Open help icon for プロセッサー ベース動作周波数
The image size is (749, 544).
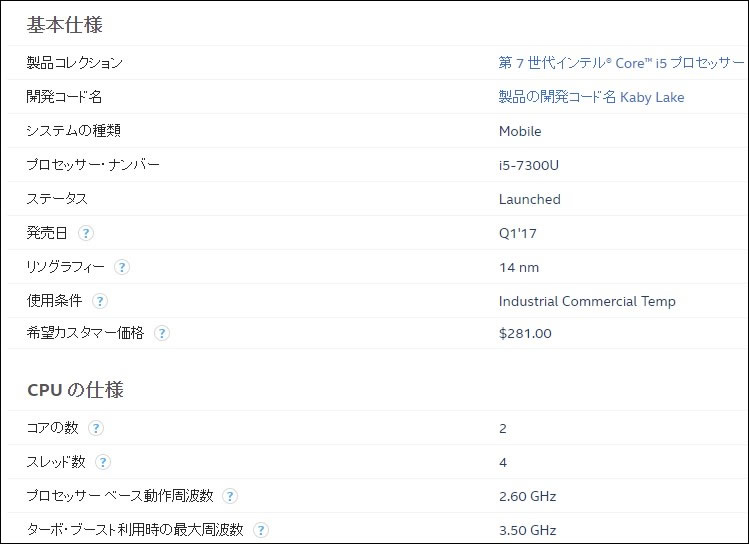[x=230, y=496]
